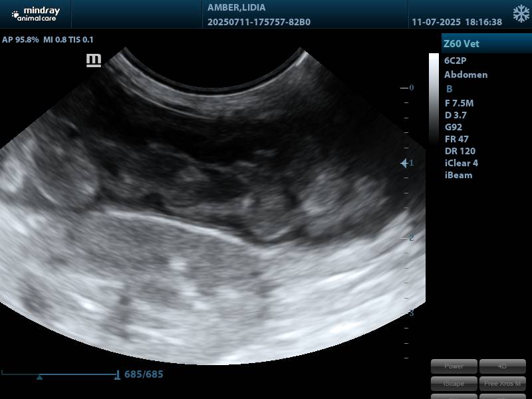Click the freeze snowflake icon
The width and height of the screenshot is (532, 399).
(521, 14)
